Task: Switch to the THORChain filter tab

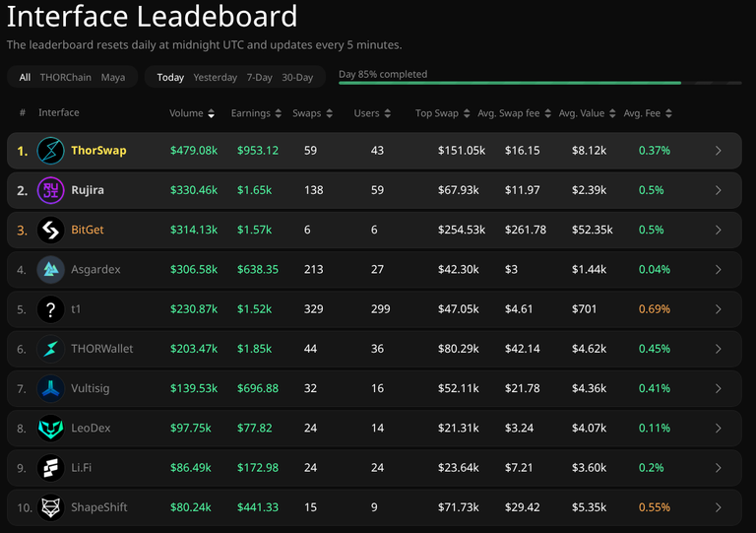Action: coord(66,77)
